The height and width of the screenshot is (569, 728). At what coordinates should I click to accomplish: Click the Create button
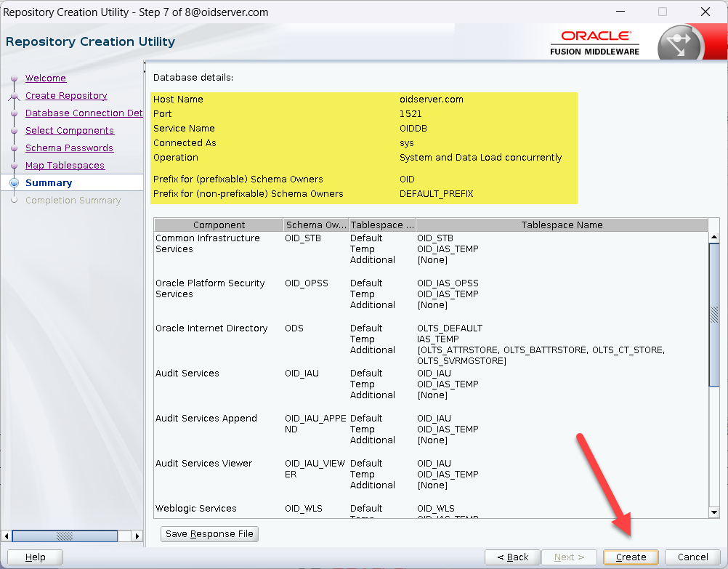click(x=630, y=557)
